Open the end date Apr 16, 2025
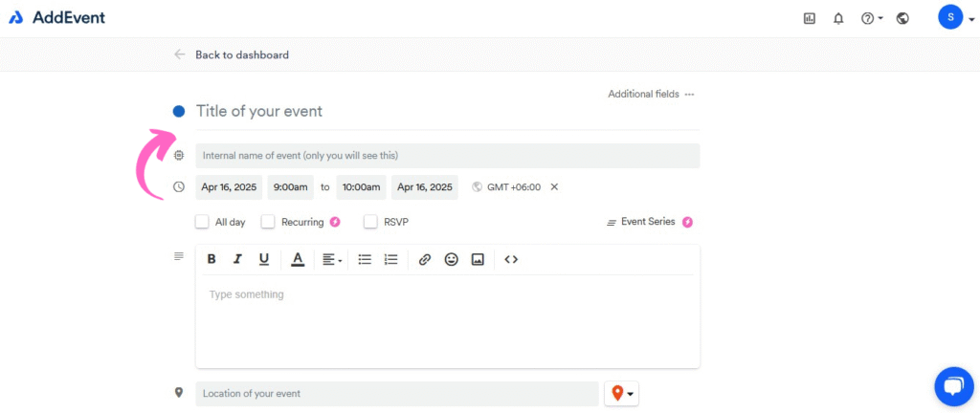The height and width of the screenshot is (413, 980). (x=425, y=187)
